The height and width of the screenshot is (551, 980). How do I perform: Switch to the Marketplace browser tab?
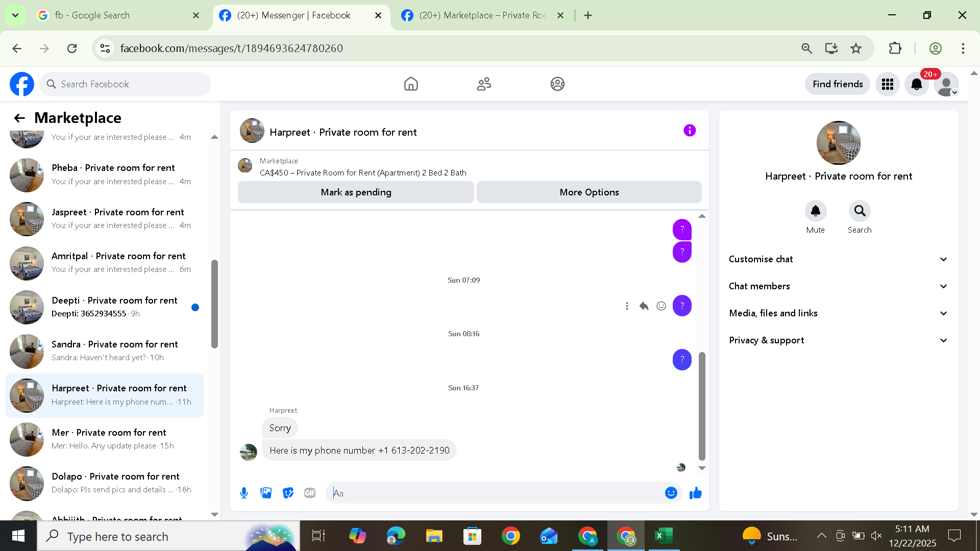482,15
